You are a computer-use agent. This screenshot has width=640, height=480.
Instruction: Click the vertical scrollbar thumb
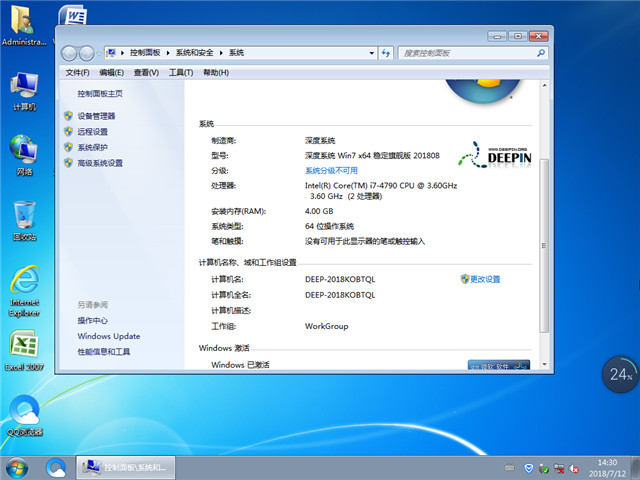(544, 245)
